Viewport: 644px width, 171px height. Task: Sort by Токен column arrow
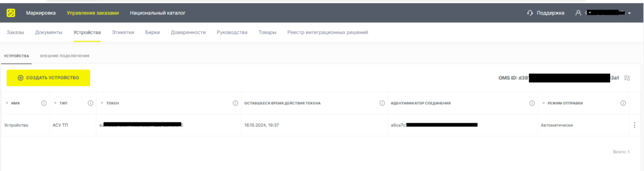coord(102,103)
